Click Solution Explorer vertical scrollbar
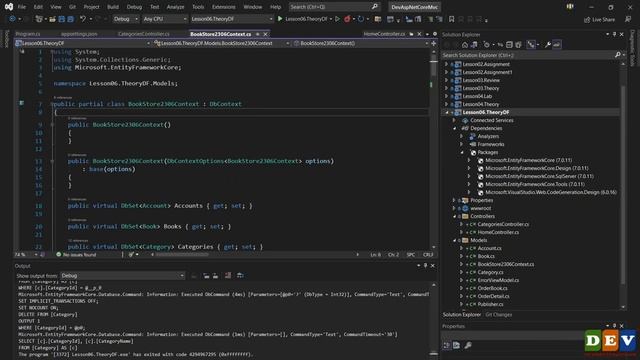This screenshot has width=640, height=360. (x=623, y=185)
